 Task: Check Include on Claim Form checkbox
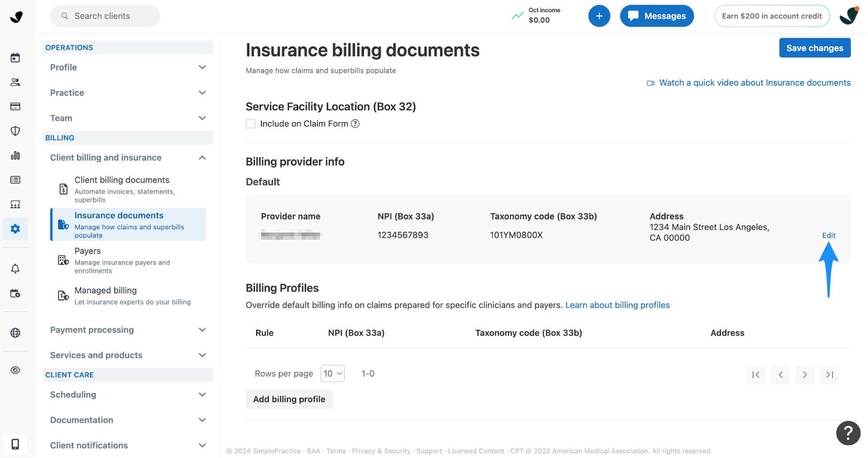coord(251,124)
